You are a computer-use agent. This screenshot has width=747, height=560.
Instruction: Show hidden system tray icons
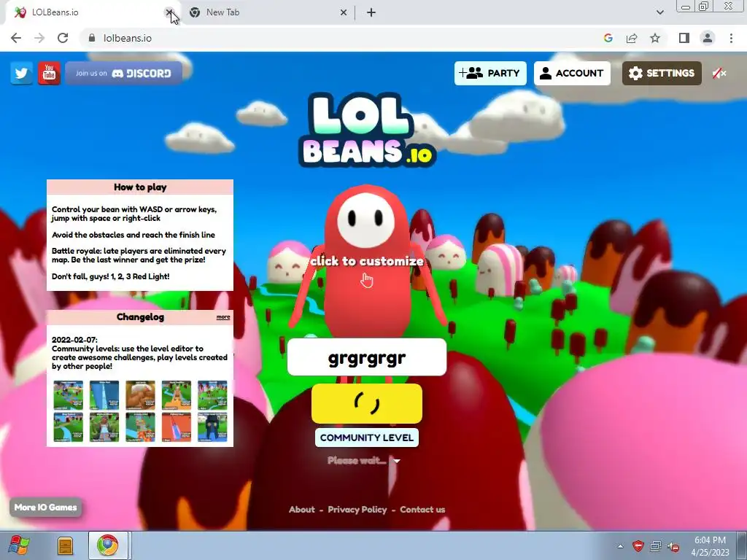(x=620, y=546)
